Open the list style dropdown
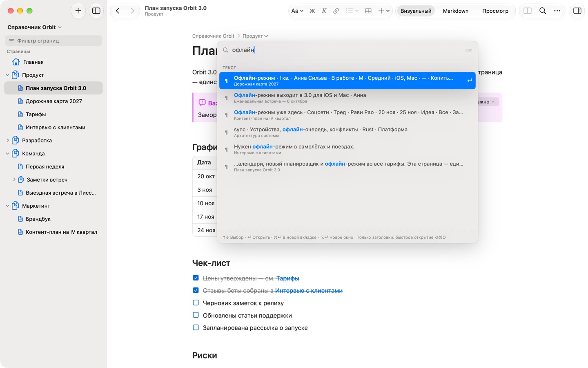Screen dimensions: 588x368 tap(352, 11)
